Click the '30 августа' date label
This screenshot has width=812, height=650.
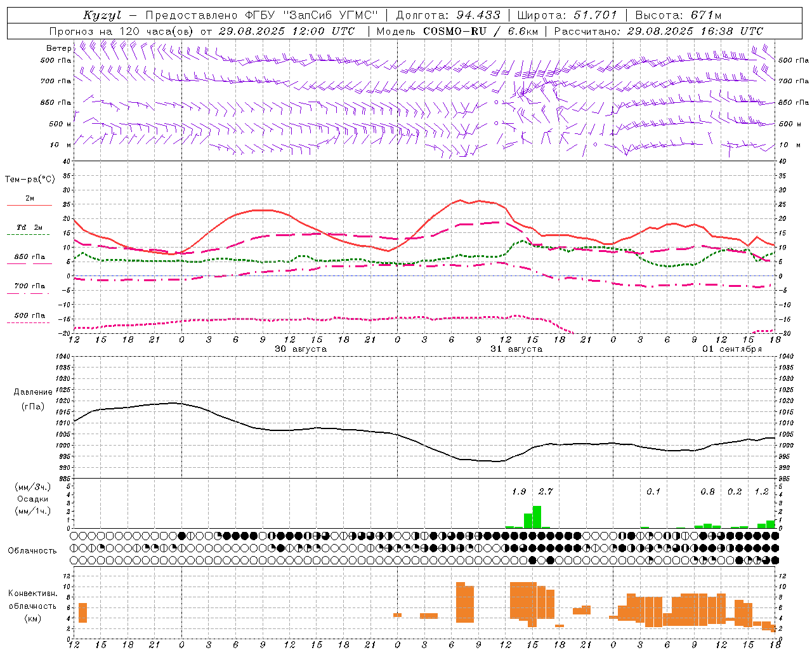[301, 349]
